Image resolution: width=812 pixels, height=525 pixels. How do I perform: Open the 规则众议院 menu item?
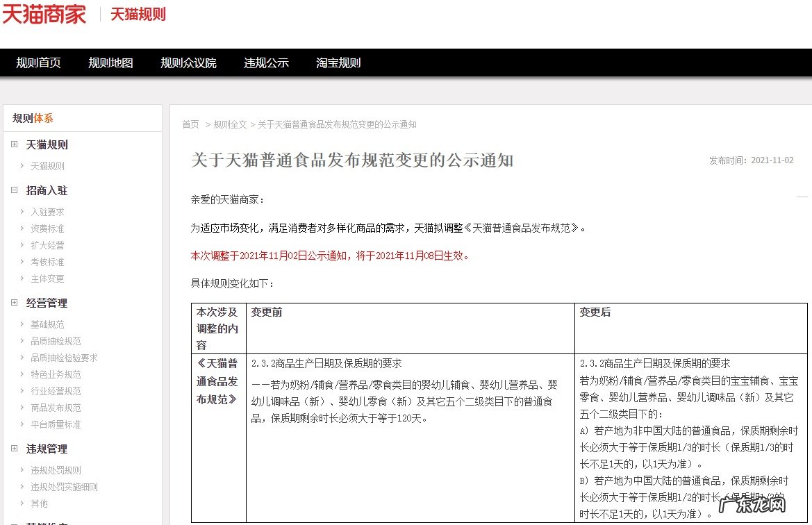point(189,62)
